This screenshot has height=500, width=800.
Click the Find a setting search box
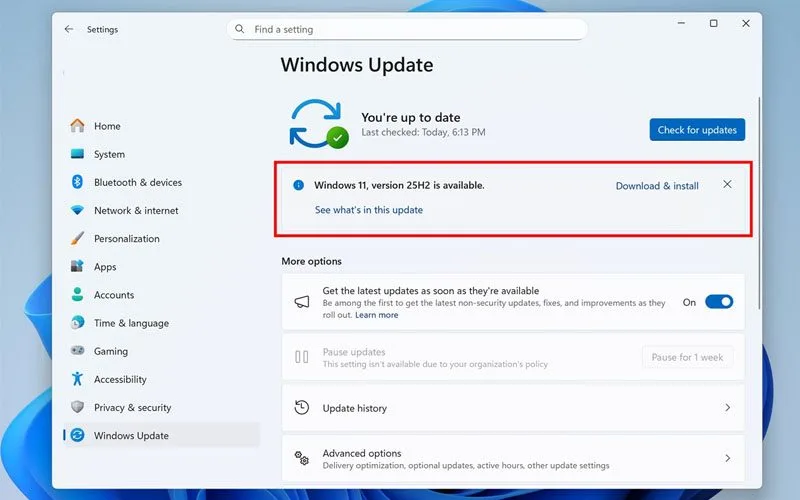tap(407, 29)
